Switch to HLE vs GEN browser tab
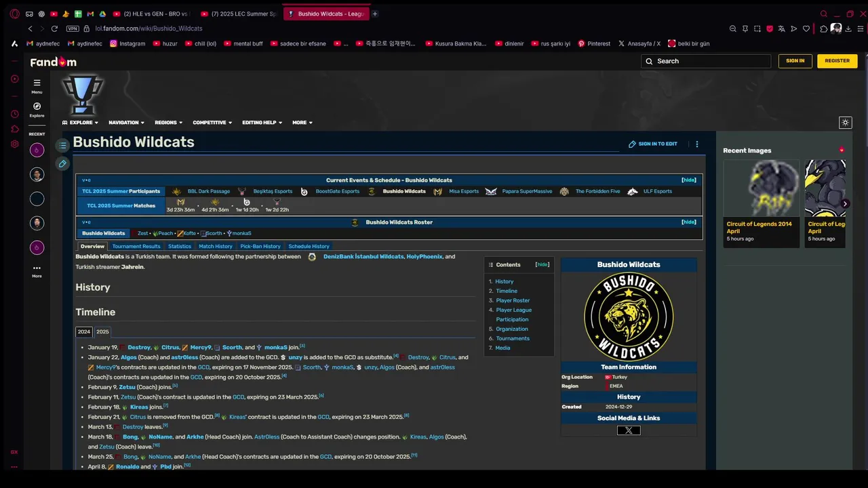 point(151,14)
